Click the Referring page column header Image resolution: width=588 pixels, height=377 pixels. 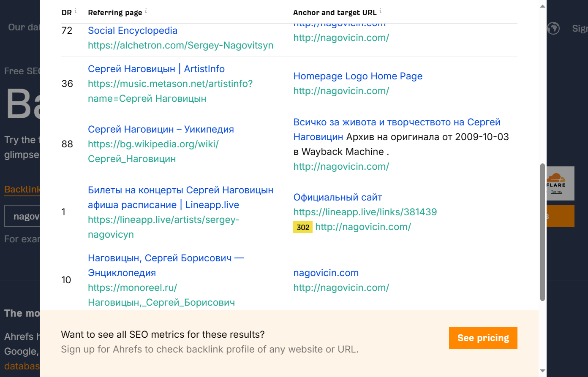(x=115, y=13)
